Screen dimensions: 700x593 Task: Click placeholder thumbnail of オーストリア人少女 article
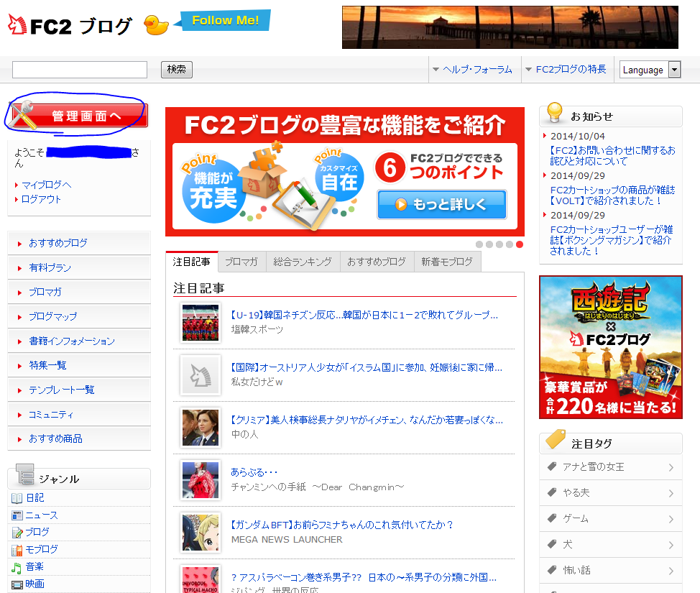201,375
